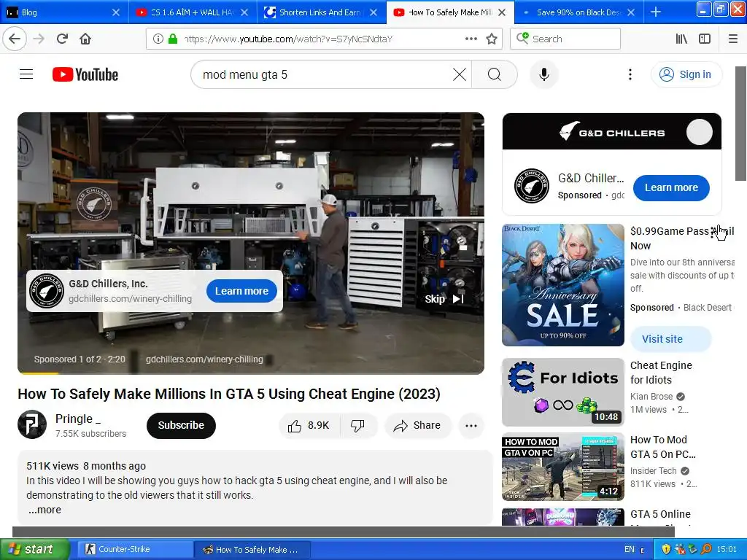This screenshot has width=747, height=560.
Task: Open YouTube settings three-dot menu
Action: pos(630,74)
